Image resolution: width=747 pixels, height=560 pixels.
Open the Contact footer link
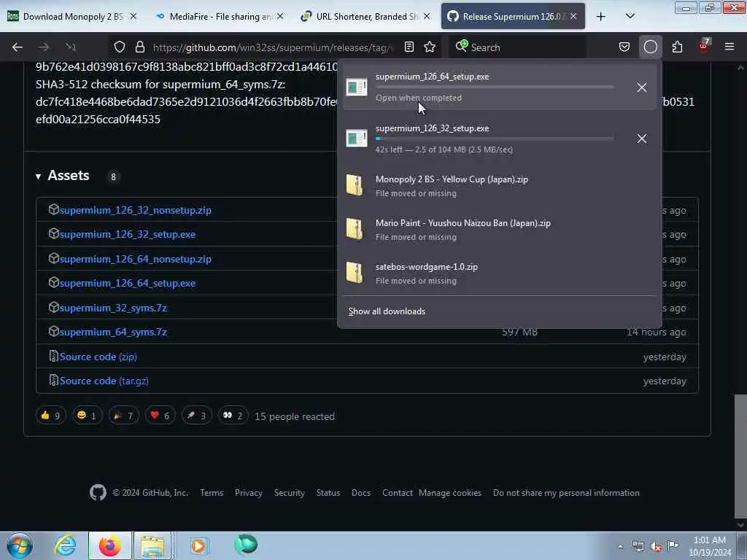pyautogui.click(x=398, y=493)
